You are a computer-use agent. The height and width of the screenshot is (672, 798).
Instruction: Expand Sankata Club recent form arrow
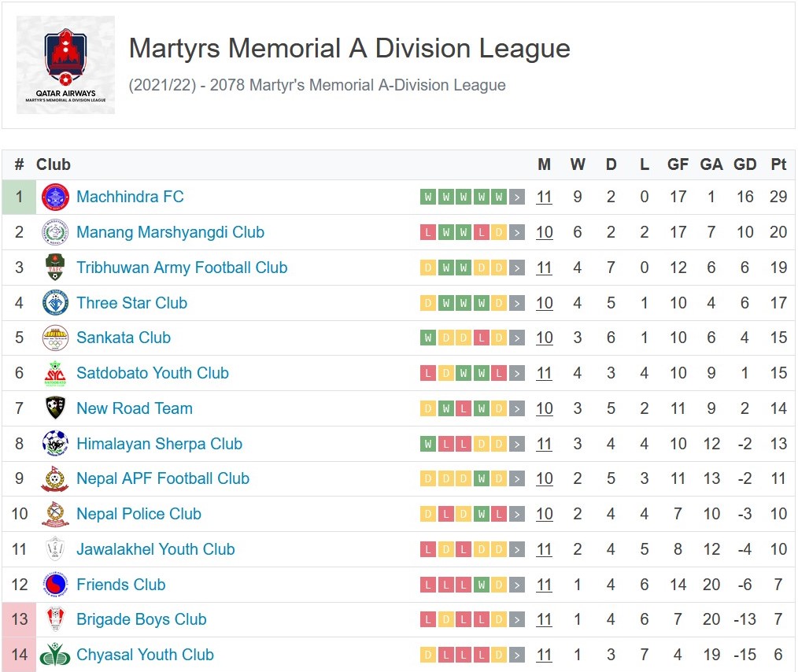tap(517, 338)
